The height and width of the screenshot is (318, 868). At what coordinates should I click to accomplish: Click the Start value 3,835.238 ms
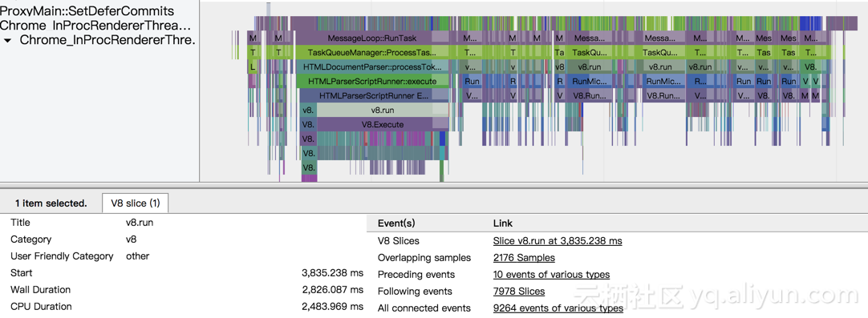pyautogui.click(x=332, y=272)
